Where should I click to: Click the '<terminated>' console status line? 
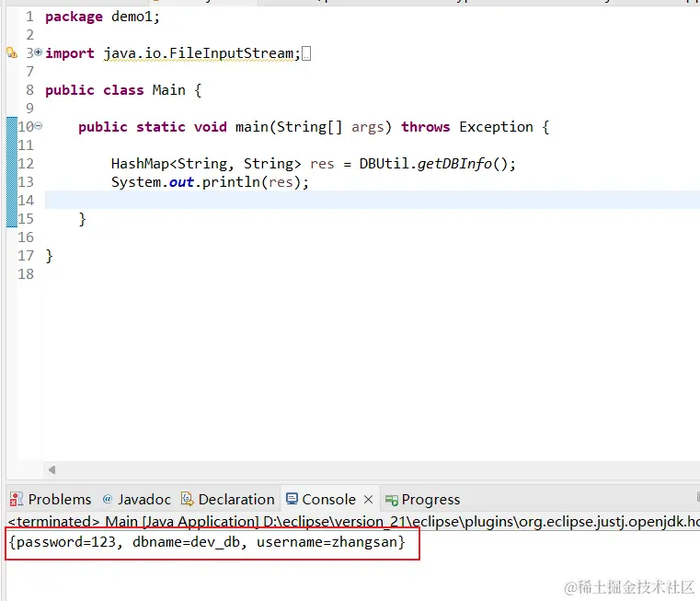point(353,522)
